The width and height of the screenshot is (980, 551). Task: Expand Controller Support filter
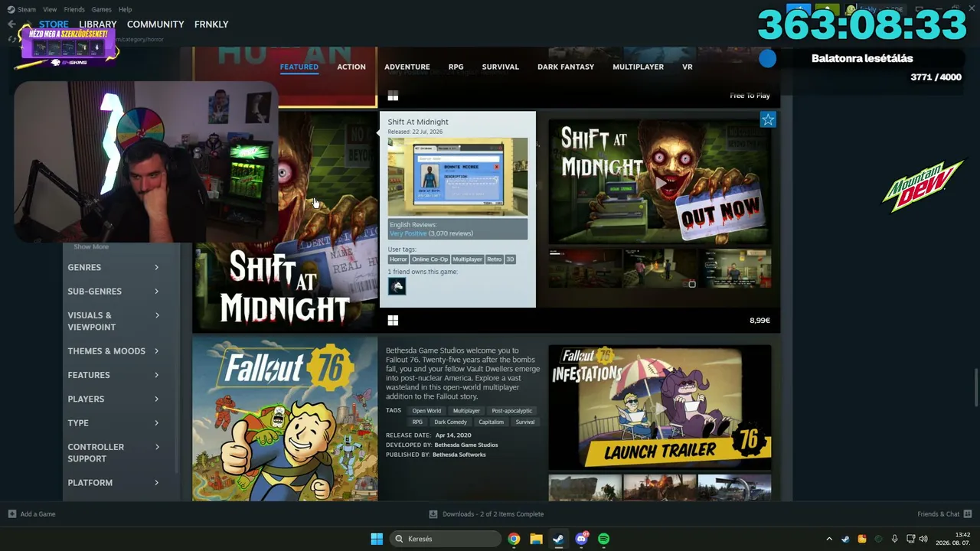(x=113, y=453)
